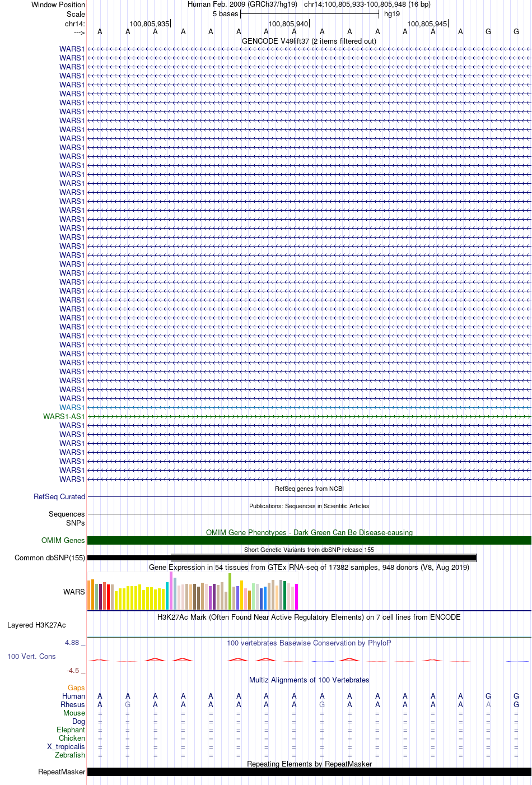Click the Zebrafish species row label
Viewport: 532px width, 785px height.
(70, 755)
